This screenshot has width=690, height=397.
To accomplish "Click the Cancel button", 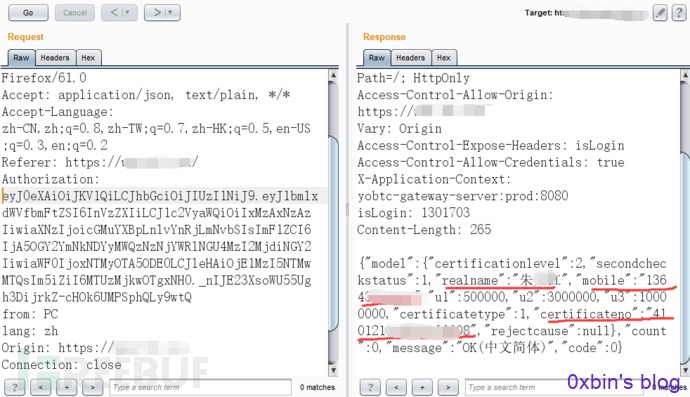I will [x=75, y=13].
